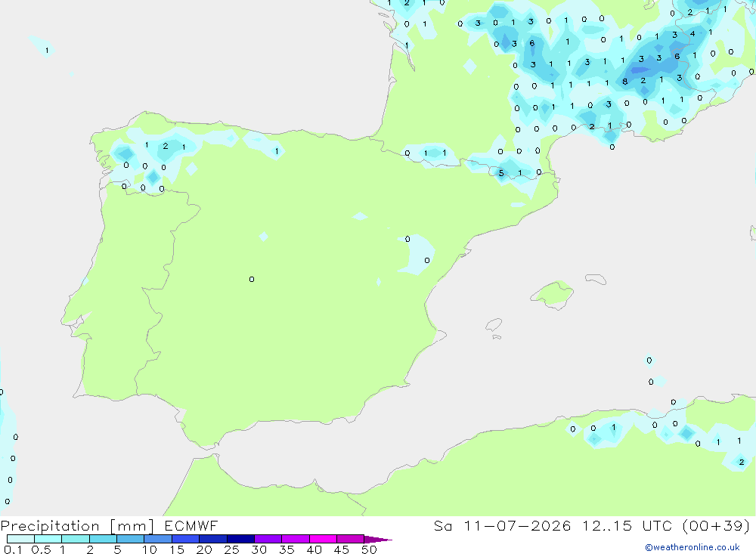The image size is (756, 554).
Task: Click the over-50 arrow tip of legend
Action: (379, 540)
